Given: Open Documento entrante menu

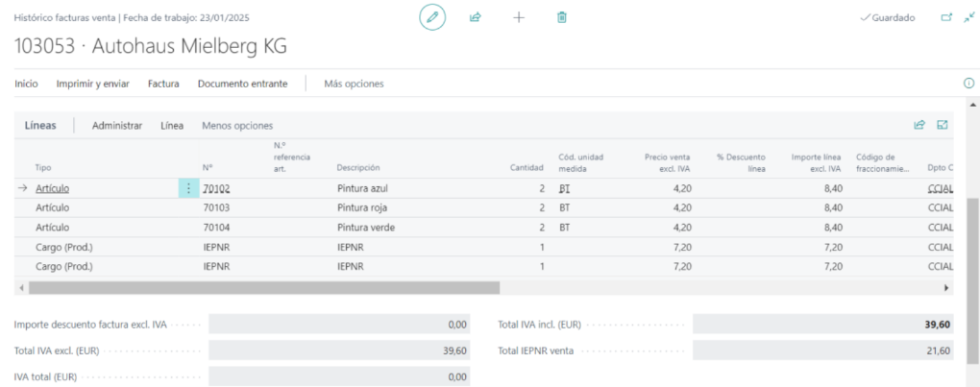Looking at the screenshot, I should click(242, 84).
